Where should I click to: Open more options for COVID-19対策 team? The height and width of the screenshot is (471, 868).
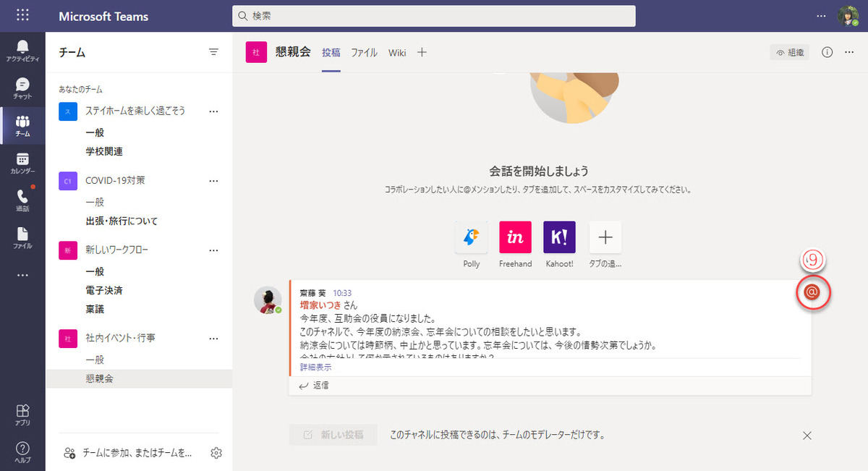[213, 181]
